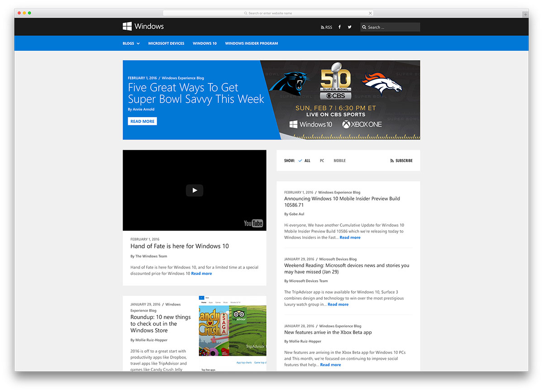Open Read more on Xbox Beta app post

click(x=330, y=364)
